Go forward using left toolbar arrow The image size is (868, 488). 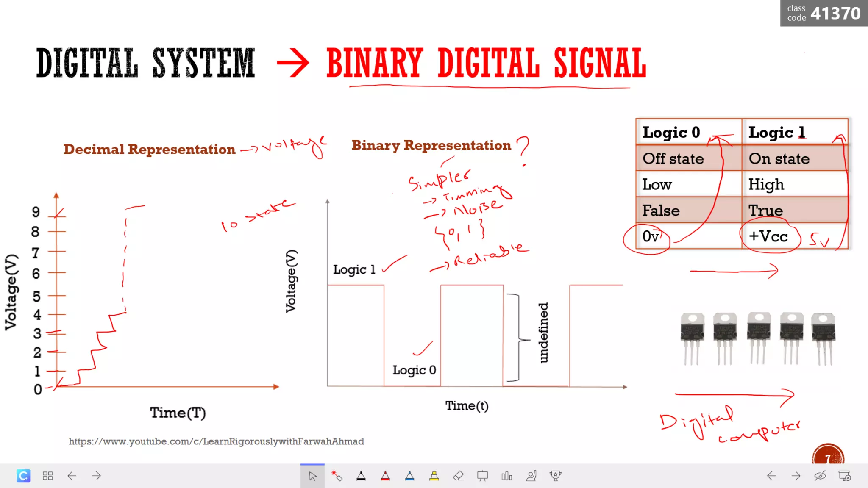click(97, 476)
